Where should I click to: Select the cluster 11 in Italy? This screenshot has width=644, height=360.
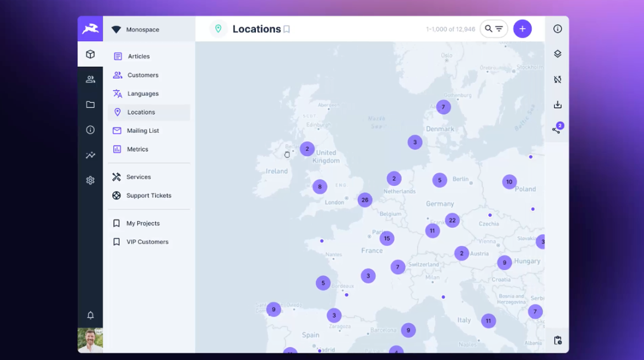point(488,321)
